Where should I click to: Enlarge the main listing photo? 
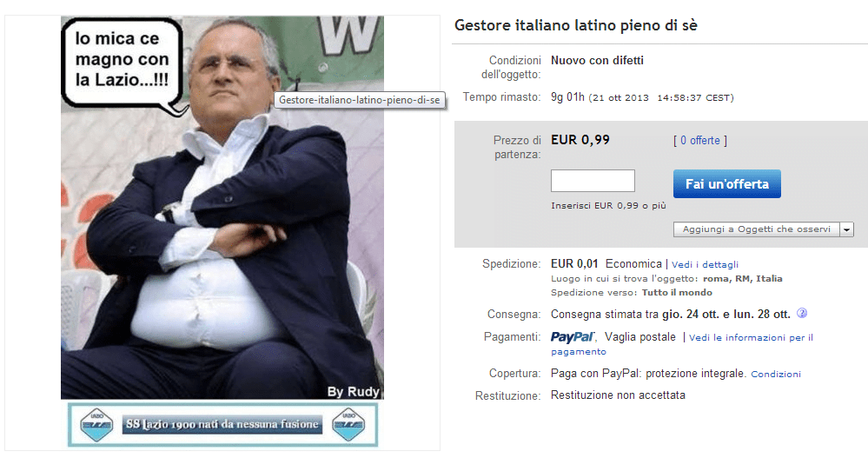tap(222, 208)
